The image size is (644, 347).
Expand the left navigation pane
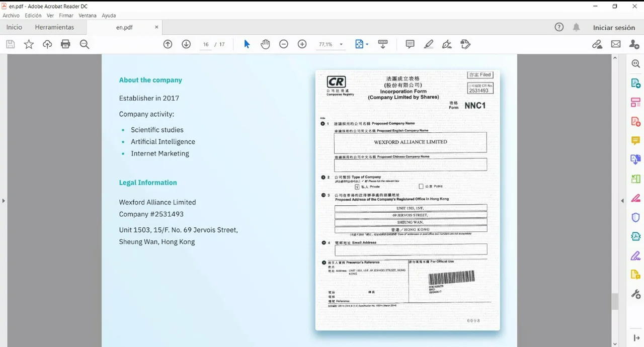[4, 201]
